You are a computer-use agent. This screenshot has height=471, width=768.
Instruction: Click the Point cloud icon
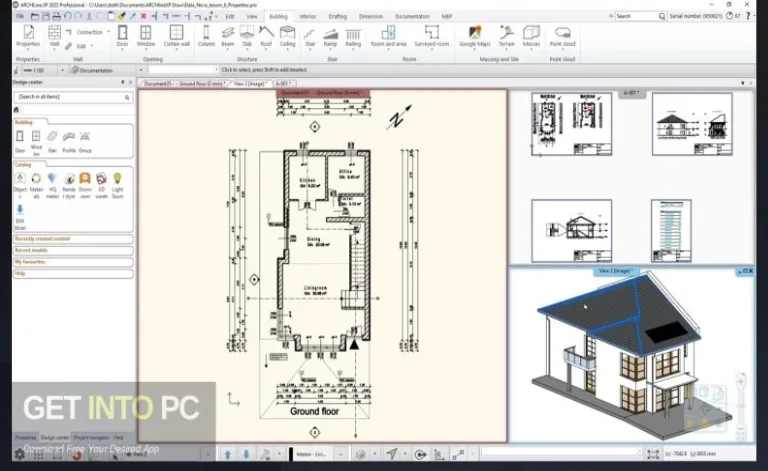coord(563,36)
